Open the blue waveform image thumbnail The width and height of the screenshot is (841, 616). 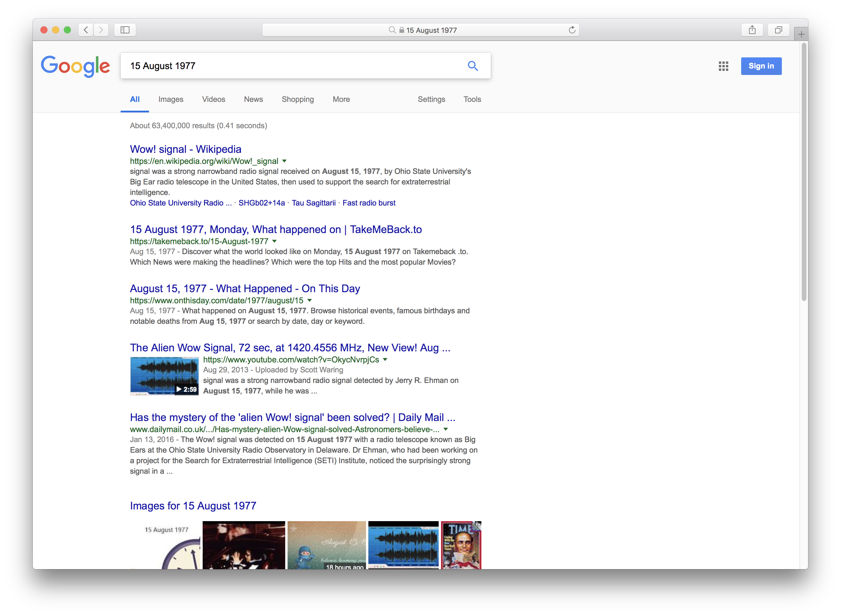tap(403, 545)
